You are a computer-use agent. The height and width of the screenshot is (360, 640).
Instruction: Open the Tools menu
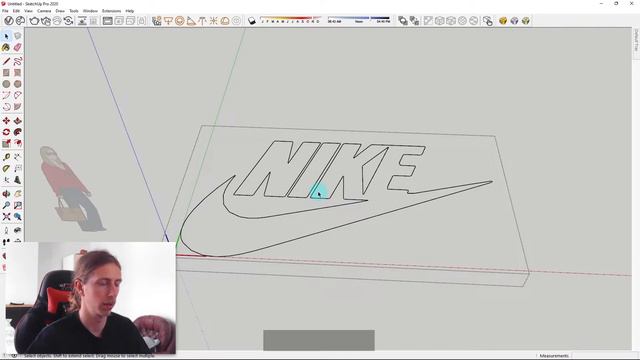pyautogui.click(x=74, y=11)
